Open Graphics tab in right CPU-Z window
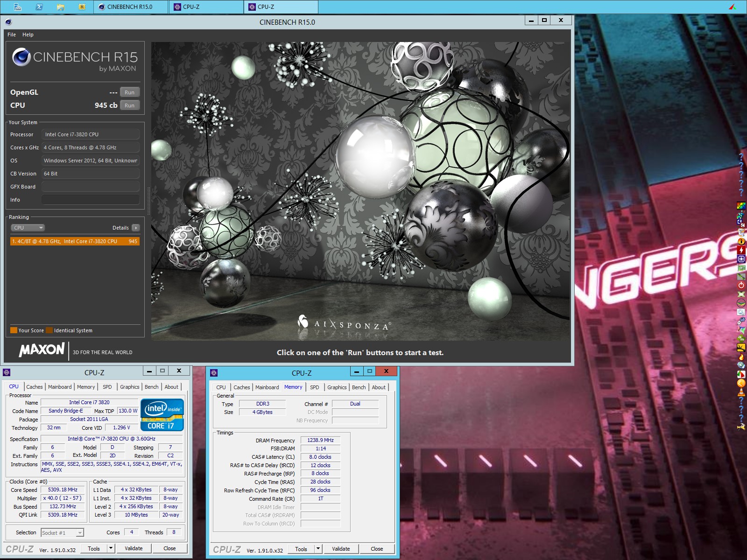The height and width of the screenshot is (560, 747). tap(337, 387)
